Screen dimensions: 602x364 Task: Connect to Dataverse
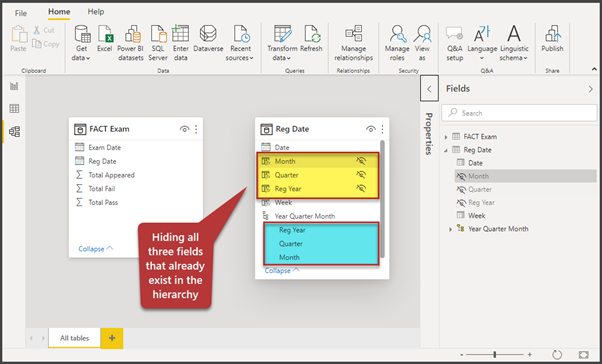tap(208, 38)
